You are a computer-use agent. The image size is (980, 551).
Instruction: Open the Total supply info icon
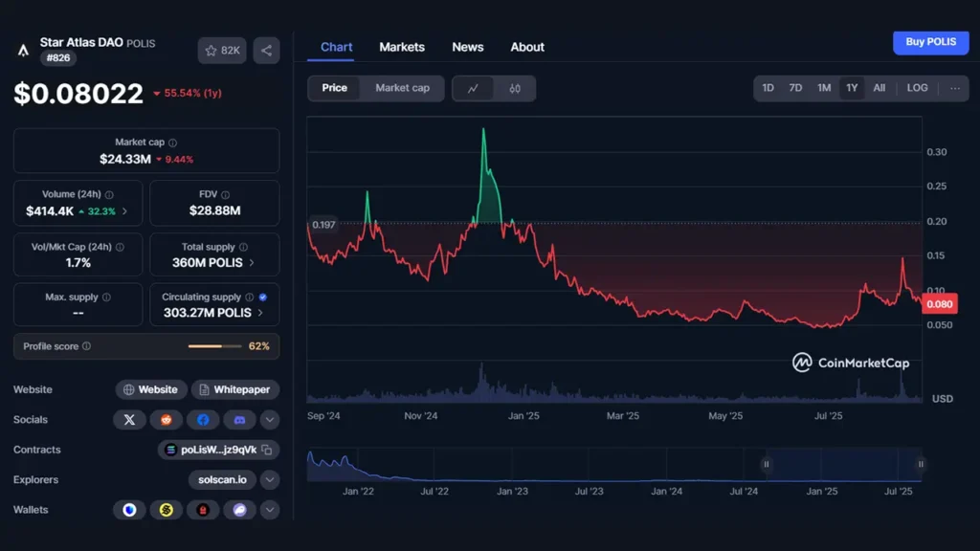pyautogui.click(x=243, y=247)
